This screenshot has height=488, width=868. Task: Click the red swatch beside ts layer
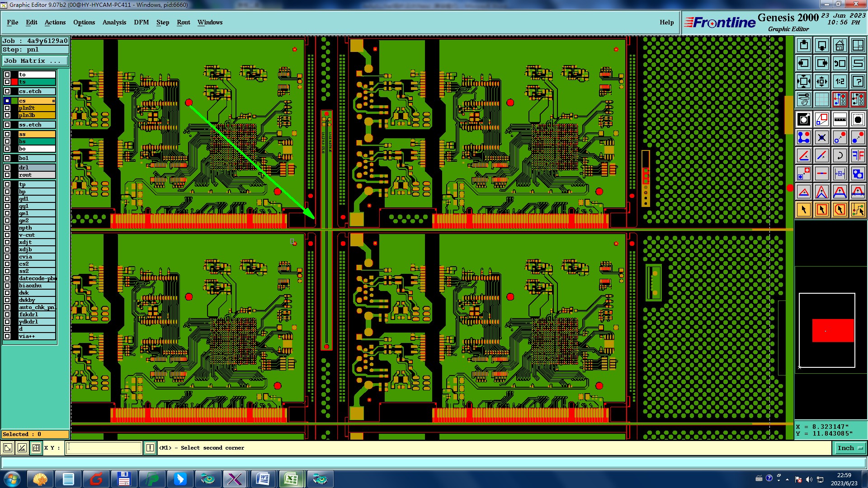14,82
